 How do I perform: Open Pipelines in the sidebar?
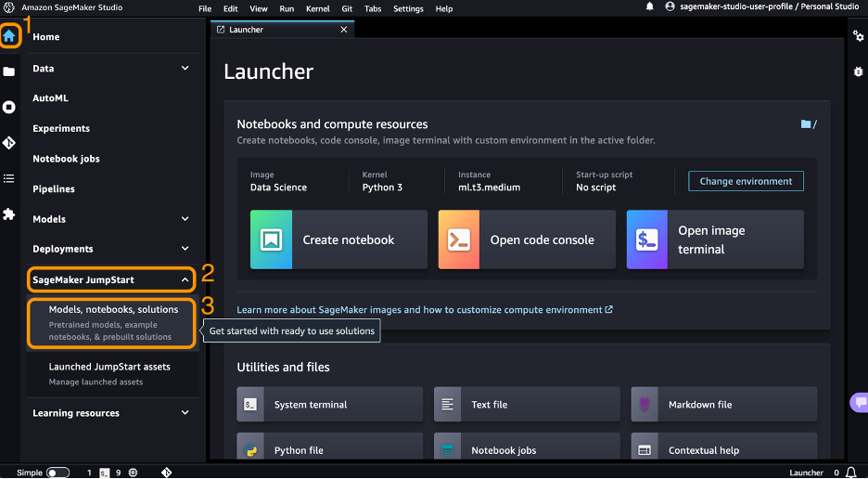coord(53,189)
